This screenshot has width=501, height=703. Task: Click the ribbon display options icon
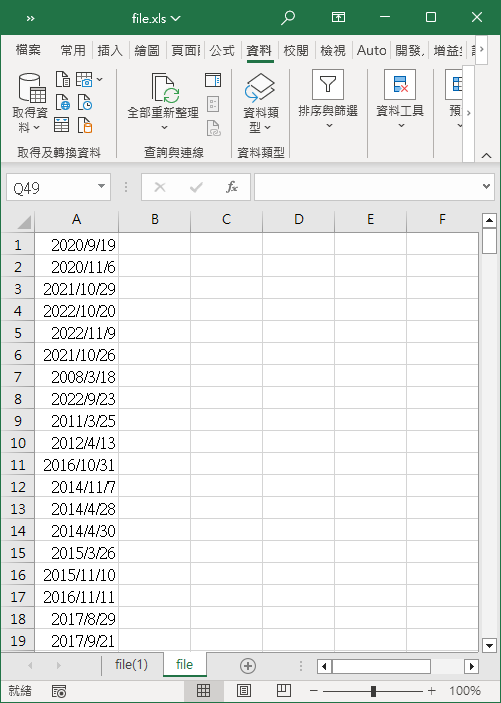[338, 17]
